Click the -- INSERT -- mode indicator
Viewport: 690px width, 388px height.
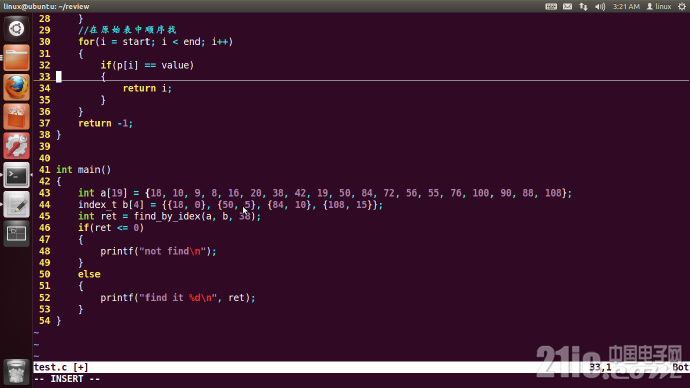(67, 379)
